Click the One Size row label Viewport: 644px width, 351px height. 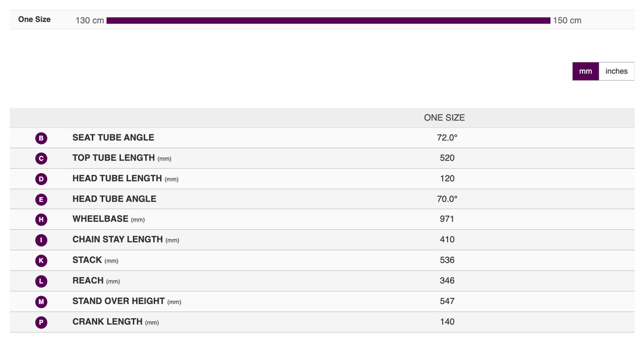35,19
